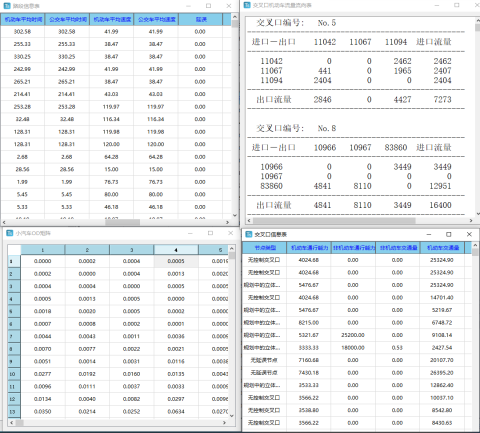Click 流量流向表 horizontal scrollbar thumb
Viewport: 480px width, 433px height.
pyautogui.click(x=334, y=220)
